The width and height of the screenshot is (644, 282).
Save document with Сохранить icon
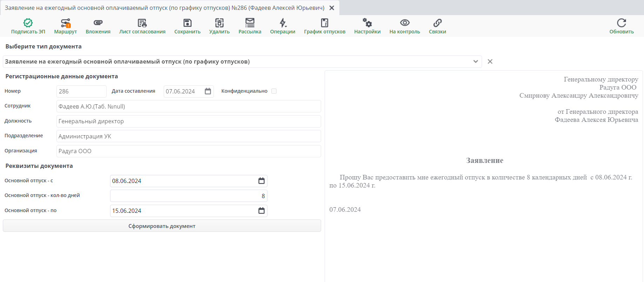[188, 23]
